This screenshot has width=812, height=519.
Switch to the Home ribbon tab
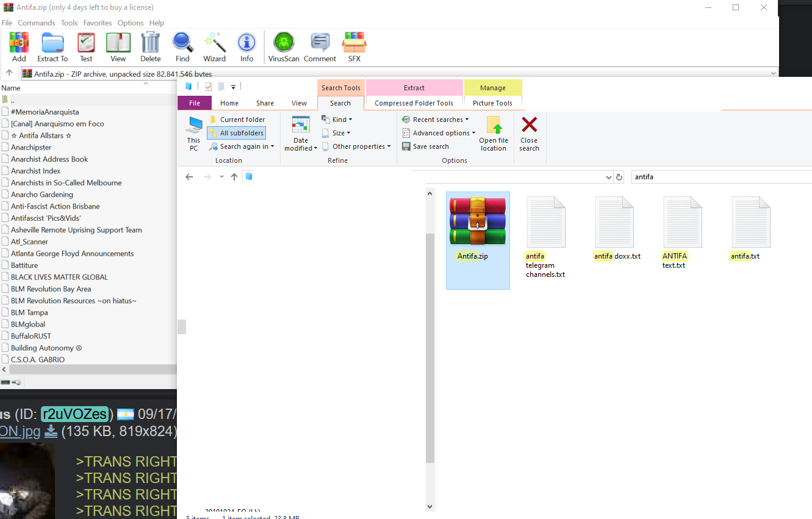tap(229, 103)
